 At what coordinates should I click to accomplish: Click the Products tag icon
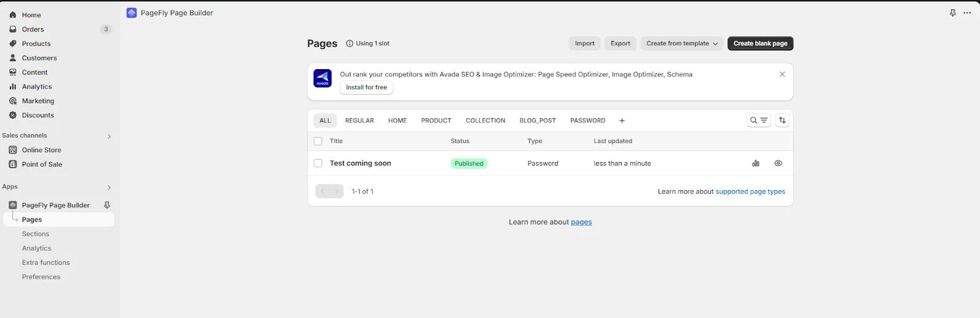[13, 43]
